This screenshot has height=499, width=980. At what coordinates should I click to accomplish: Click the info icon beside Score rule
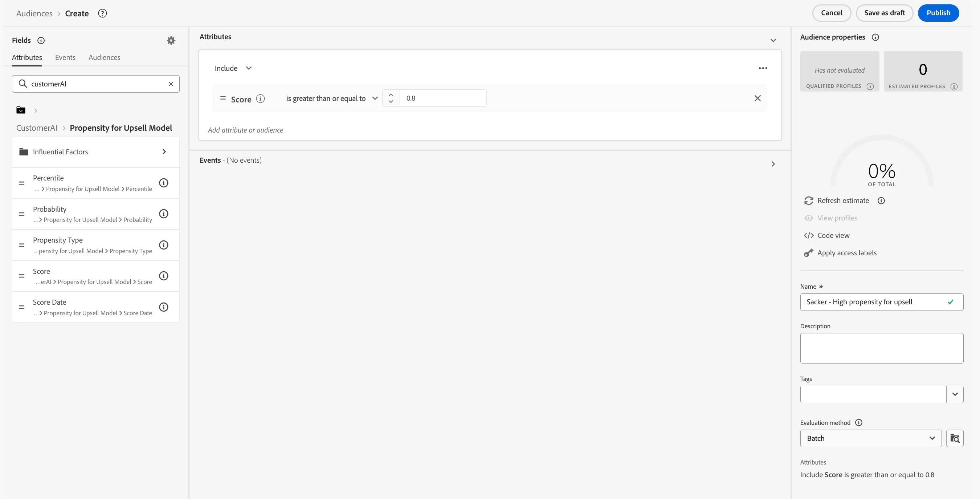(260, 98)
